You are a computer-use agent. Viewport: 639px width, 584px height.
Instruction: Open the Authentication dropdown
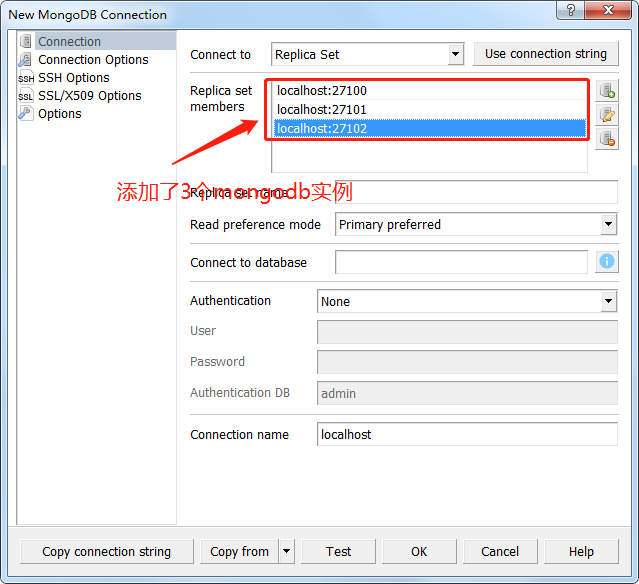pos(608,301)
